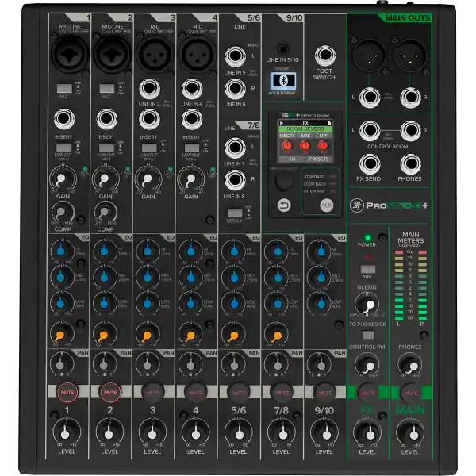Select the PRESETS tab on the FX display
476x476 pixels.
coord(319,159)
